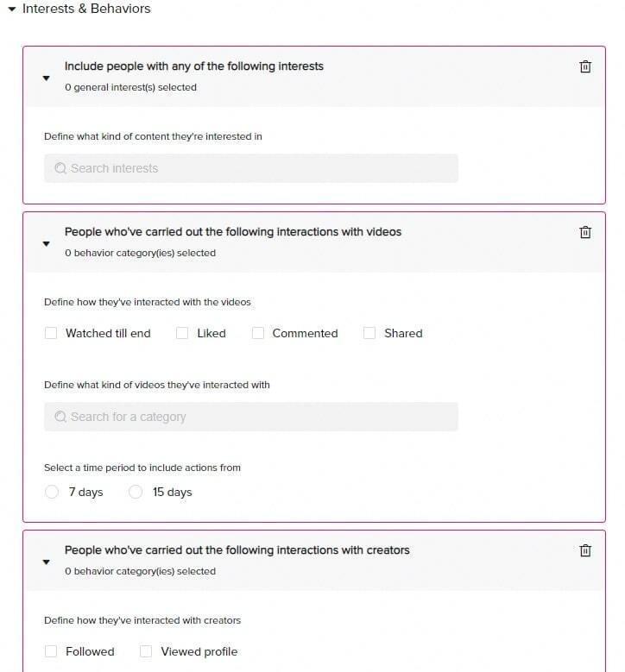Check the Shared interaction checkbox

(369, 333)
